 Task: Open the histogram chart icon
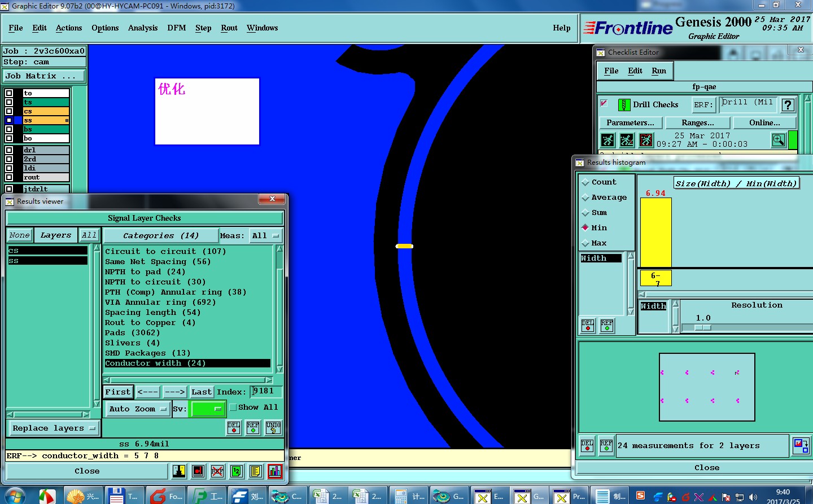pos(275,471)
